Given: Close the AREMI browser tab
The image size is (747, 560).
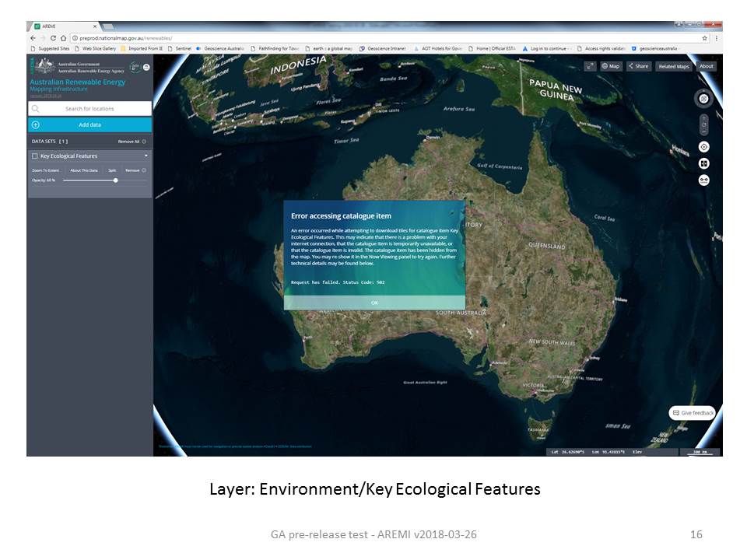Looking at the screenshot, I should pos(95,26).
